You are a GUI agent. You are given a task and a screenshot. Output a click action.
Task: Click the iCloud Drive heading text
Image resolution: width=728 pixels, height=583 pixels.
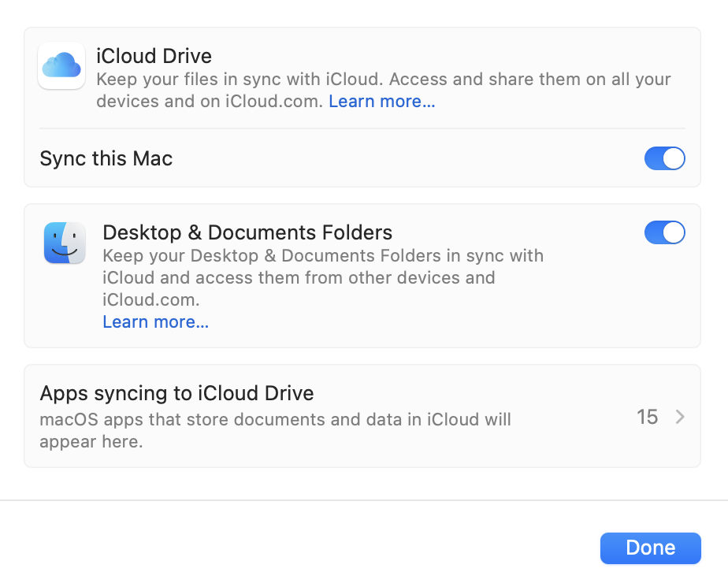click(x=154, y=57)
